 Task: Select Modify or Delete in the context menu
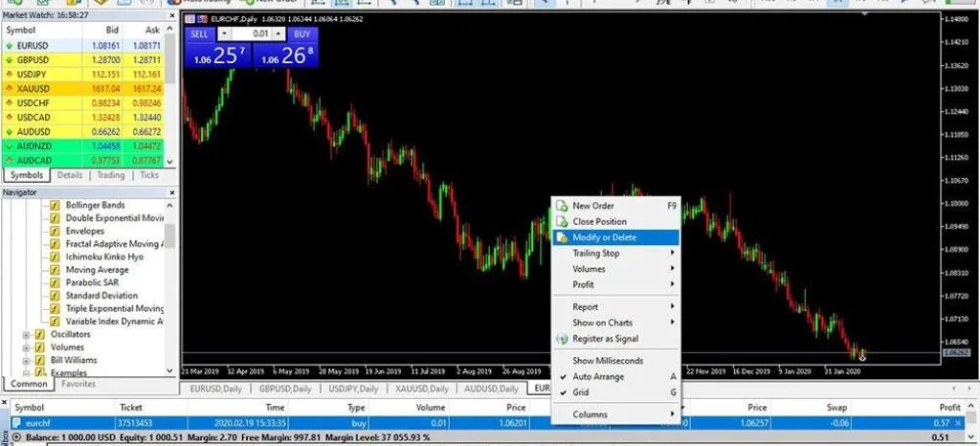pos(616,237)
